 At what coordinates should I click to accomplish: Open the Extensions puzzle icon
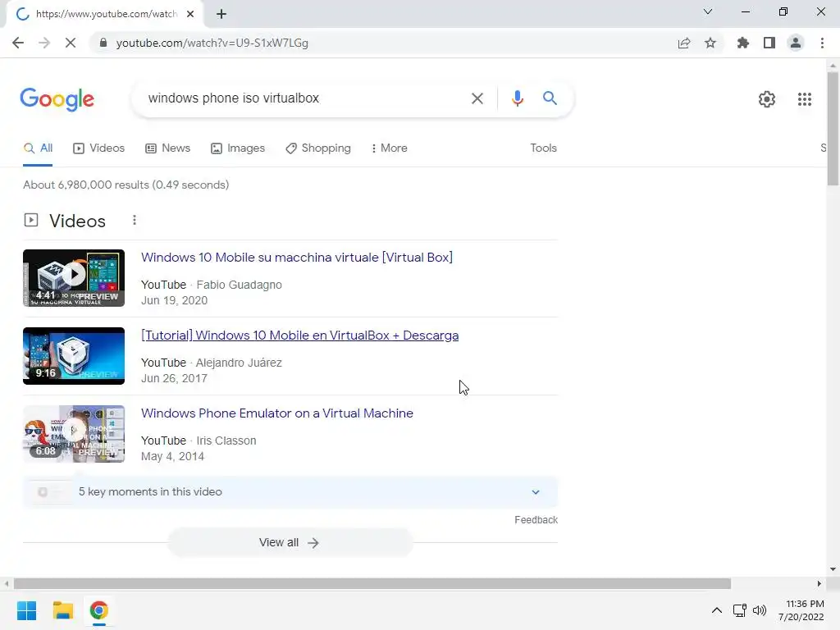click(x=743, y=43)
